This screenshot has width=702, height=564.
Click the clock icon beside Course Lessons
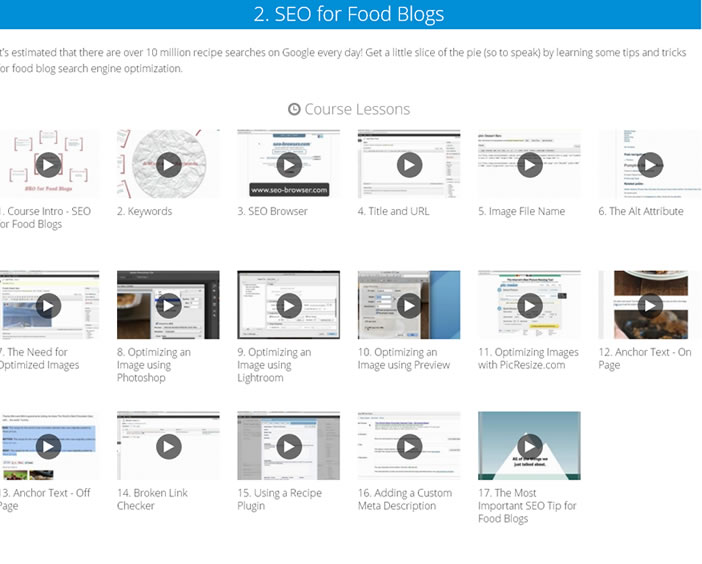pyautogui.click(x=294, y=109)
